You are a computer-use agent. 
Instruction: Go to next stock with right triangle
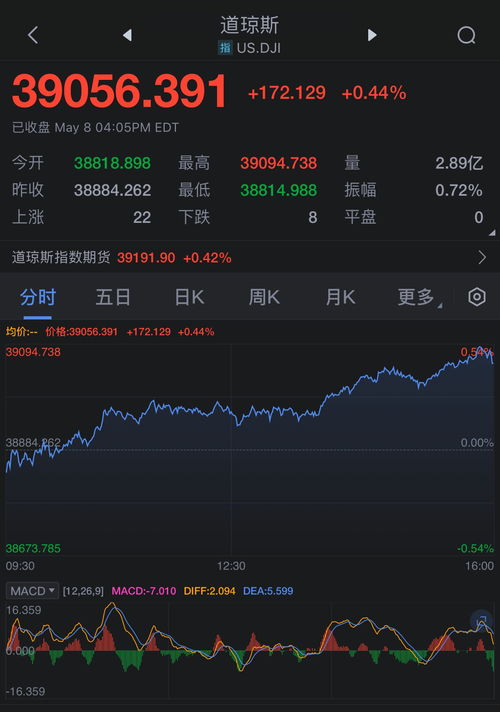pos(372,35)
